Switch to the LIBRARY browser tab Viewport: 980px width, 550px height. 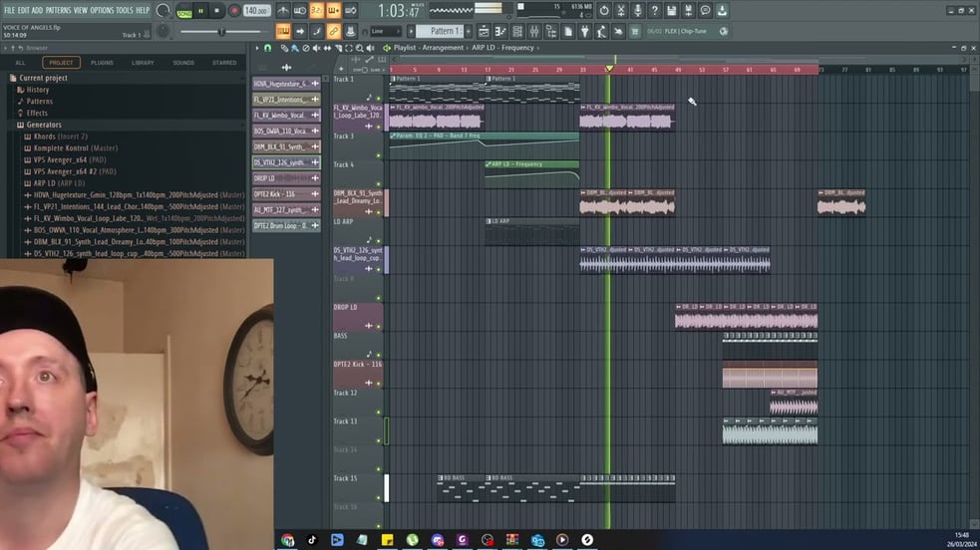click(143, 63)
